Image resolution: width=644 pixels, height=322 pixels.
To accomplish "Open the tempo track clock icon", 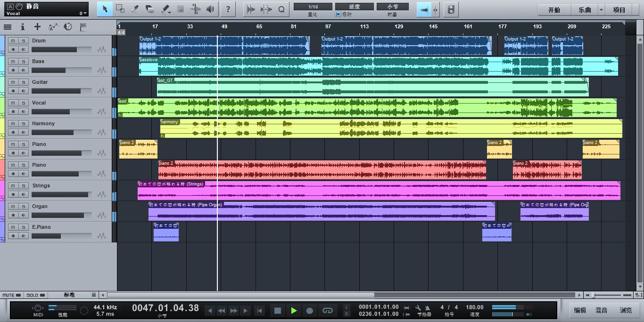I will [68, 27].
